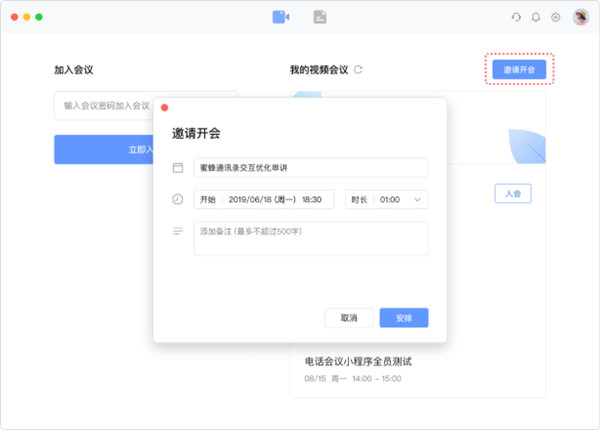Click the 添加备注 notes text area

[311, 238]
